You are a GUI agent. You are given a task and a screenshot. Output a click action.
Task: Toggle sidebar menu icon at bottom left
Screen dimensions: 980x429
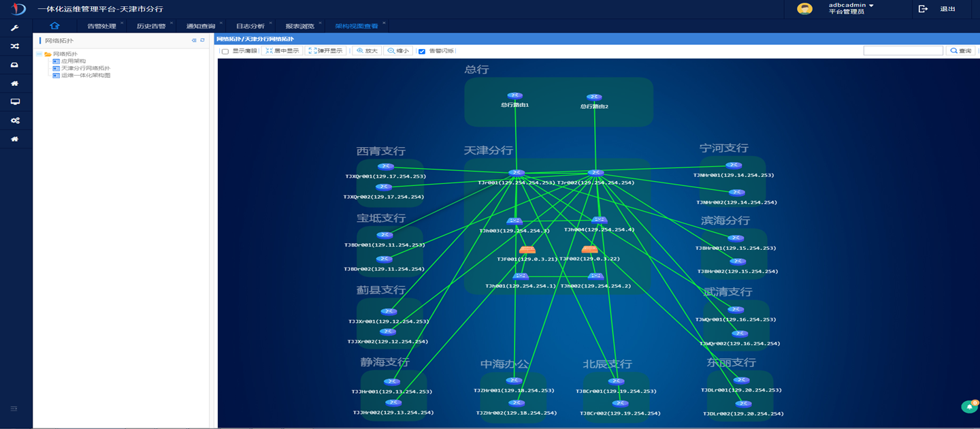tap(14, 409)
